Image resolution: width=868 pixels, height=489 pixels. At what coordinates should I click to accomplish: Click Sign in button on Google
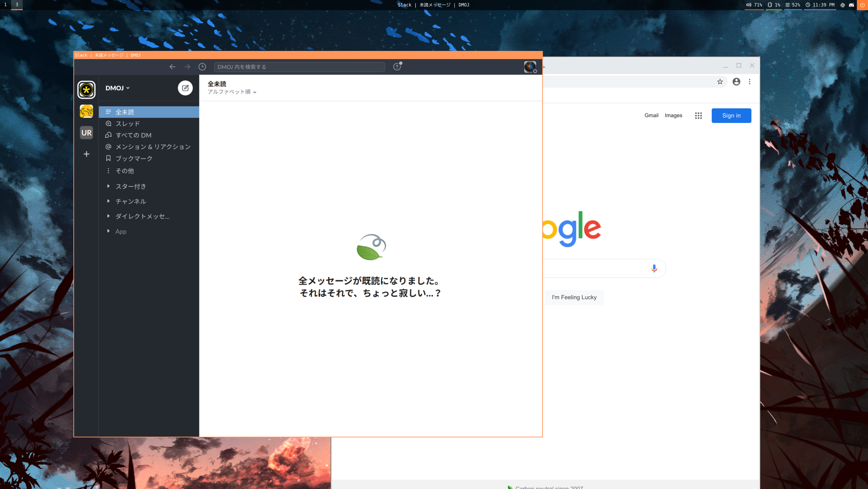[x=731, y=116]
